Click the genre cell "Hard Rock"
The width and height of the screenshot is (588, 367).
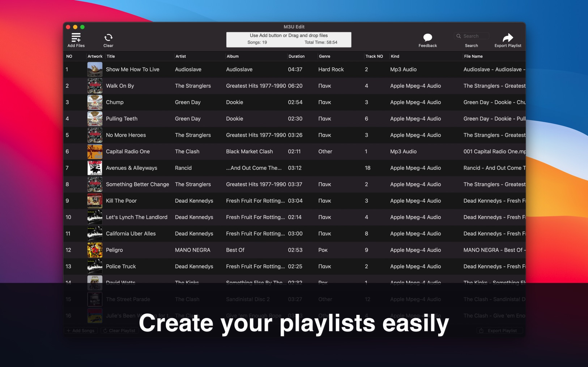point(331,69)
